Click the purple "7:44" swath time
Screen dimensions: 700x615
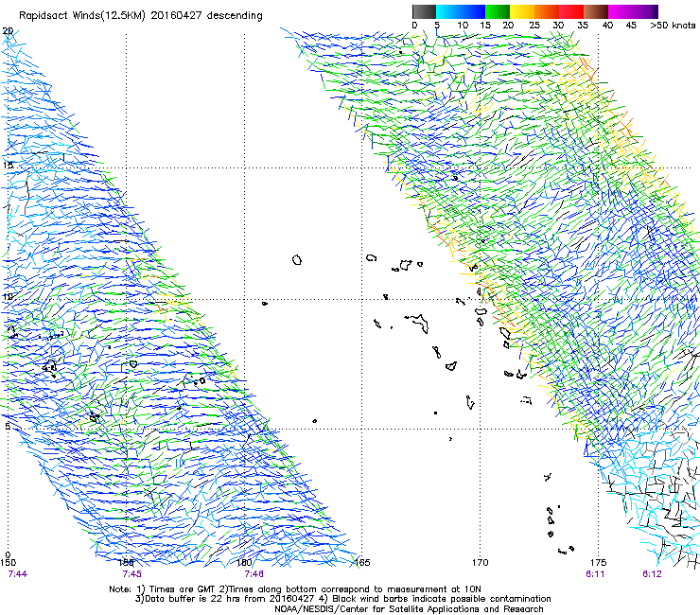[x=17, y=574]
